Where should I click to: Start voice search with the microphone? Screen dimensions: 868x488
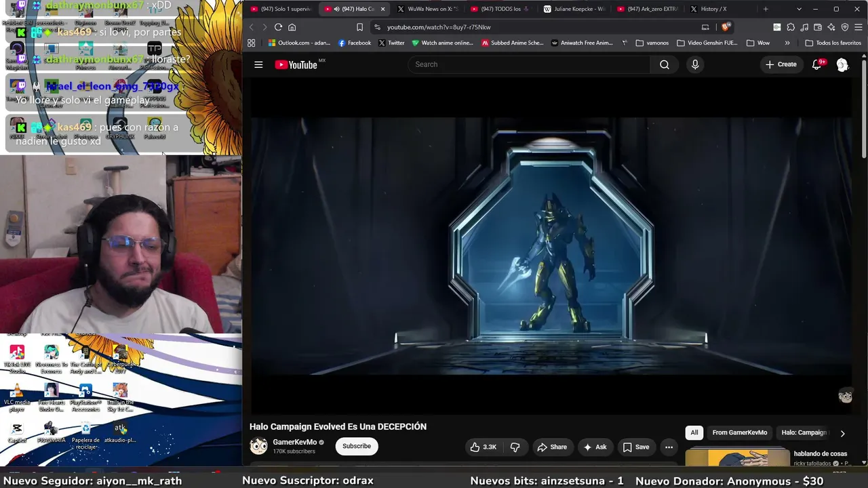pos(695,64)
